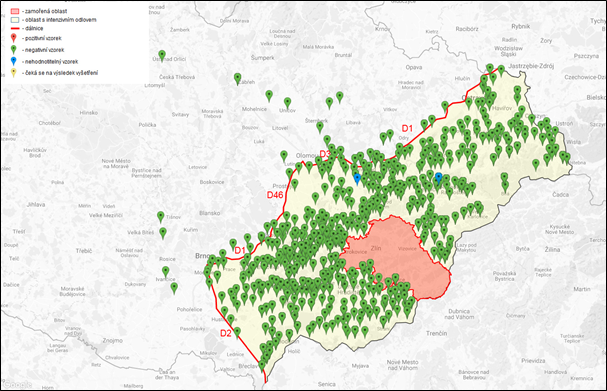607x391 pixels.
Task: Click the Martin city label
Action: pyautogui.click(x=582, y=289)
